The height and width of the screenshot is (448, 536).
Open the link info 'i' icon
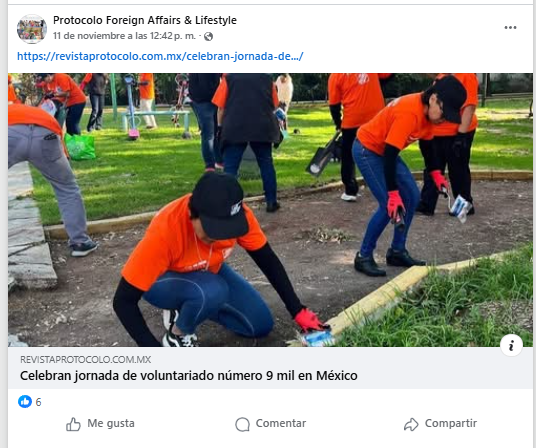pos(511,345)
